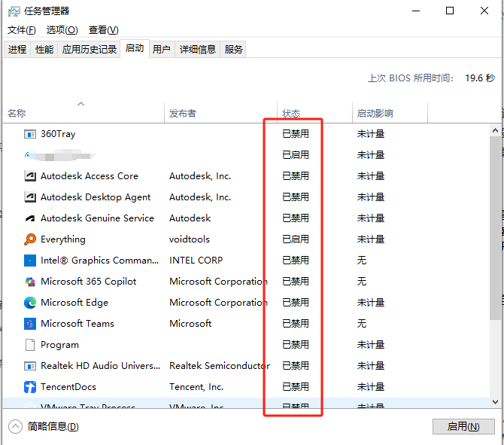
Task: Select the 启动 tab
Action: click(x=135, y=48)
